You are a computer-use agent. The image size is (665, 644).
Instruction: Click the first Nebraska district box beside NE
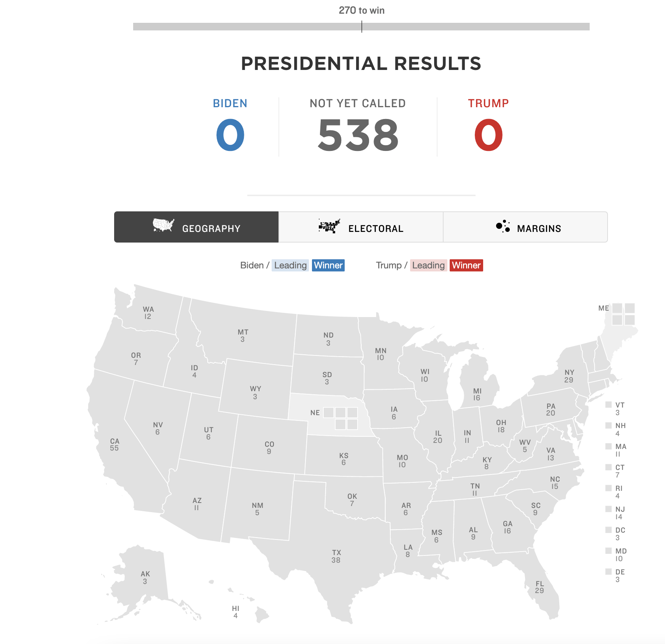tap(328, 412)
